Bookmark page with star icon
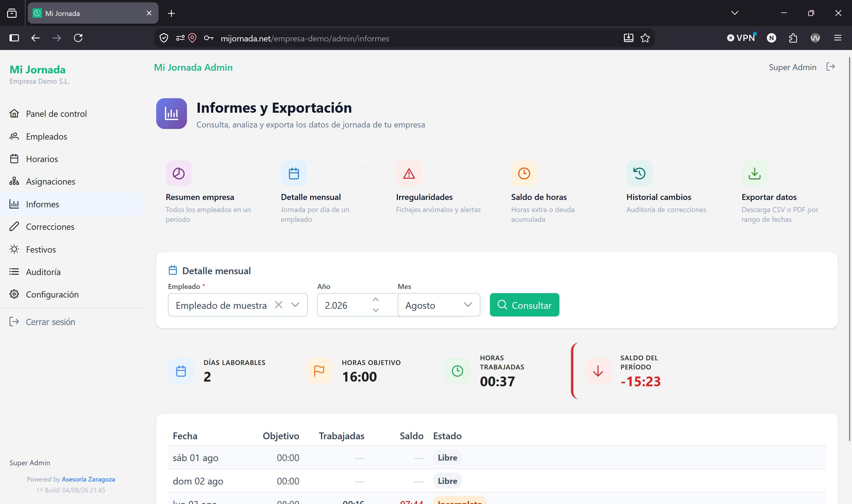The width and height of the screenshot is (852, 504). pyautogui.click(x=645, y=38)
